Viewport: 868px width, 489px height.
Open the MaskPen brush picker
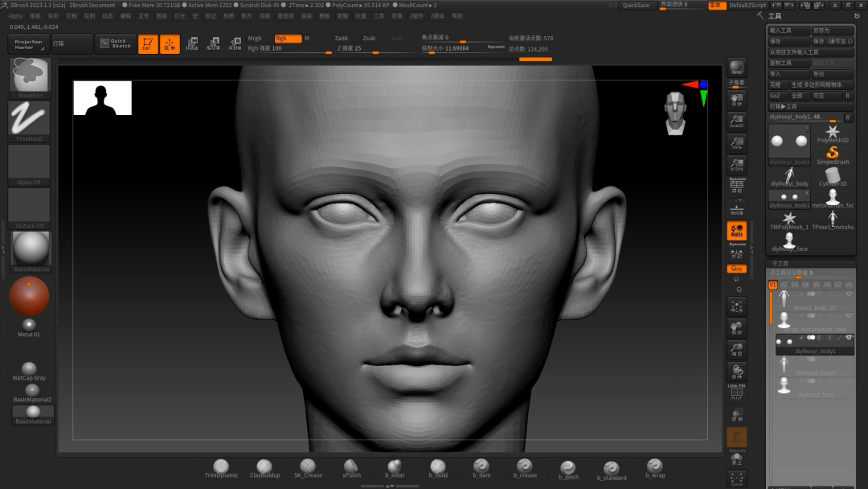pos(29,76)
